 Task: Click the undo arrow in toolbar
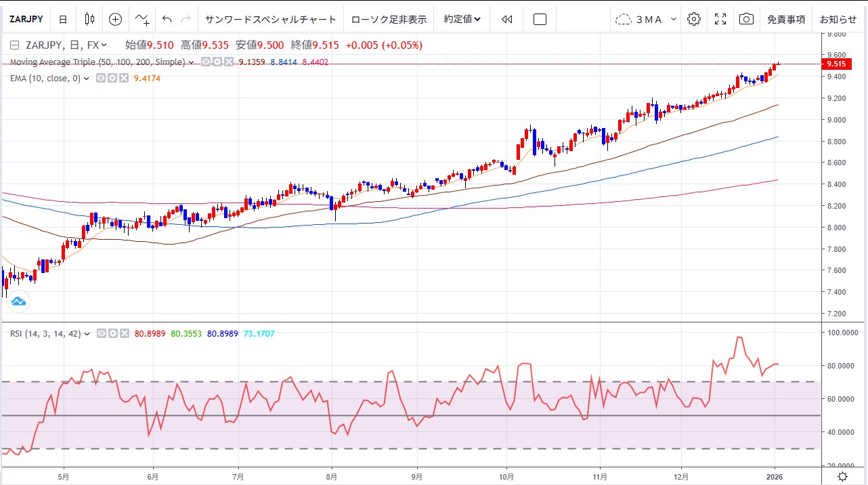(167, 19)
